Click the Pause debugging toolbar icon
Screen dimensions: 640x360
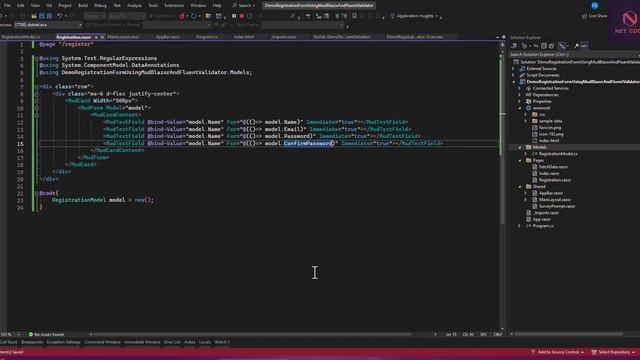click(234, 16)
